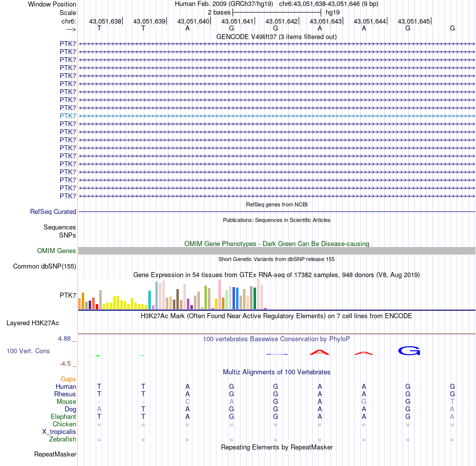Select the Scale label on the left

(x=68, y=13)
